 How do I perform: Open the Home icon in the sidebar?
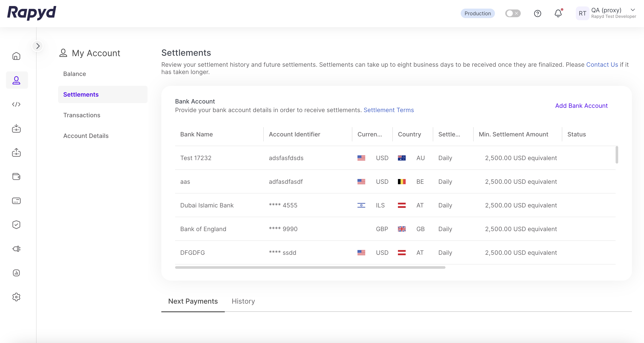(x=16, y=56)
